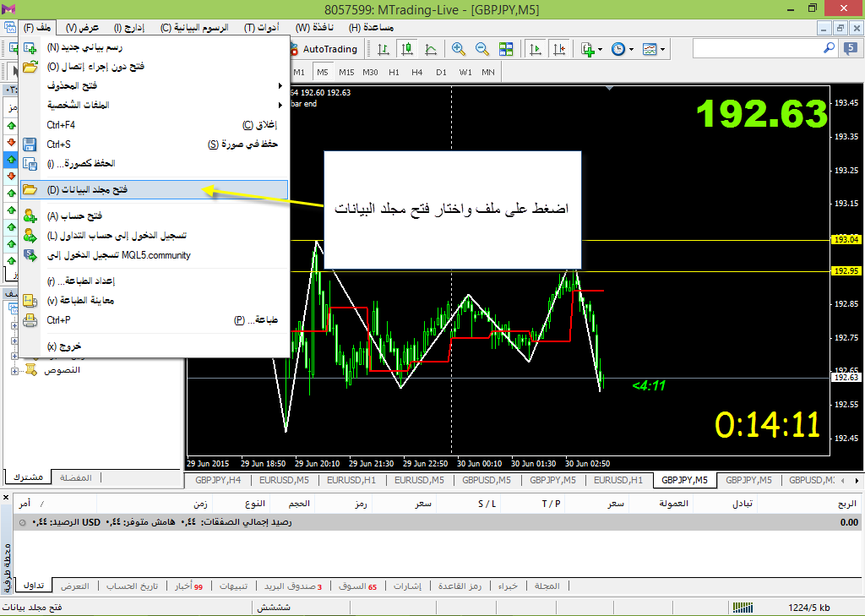Open the periods clock button
This screenshot has height=616, width=865.
coord(618,49)
